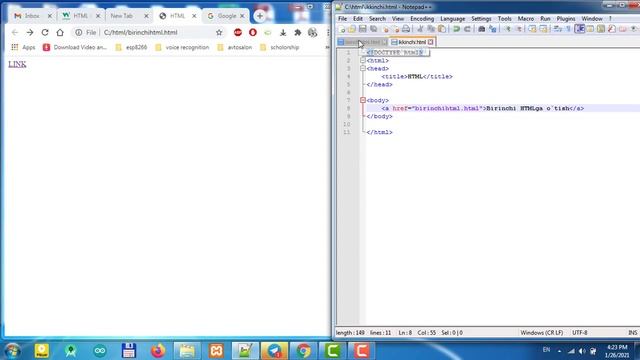Toggle Word wrap in Notepad++ toolbar

pyautogui.click(x=558, y=29)
